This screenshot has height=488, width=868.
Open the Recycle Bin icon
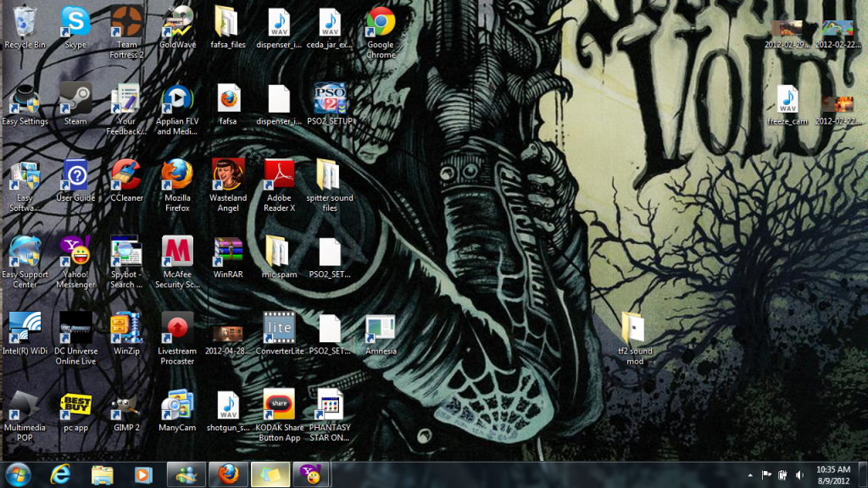(25, 28)
